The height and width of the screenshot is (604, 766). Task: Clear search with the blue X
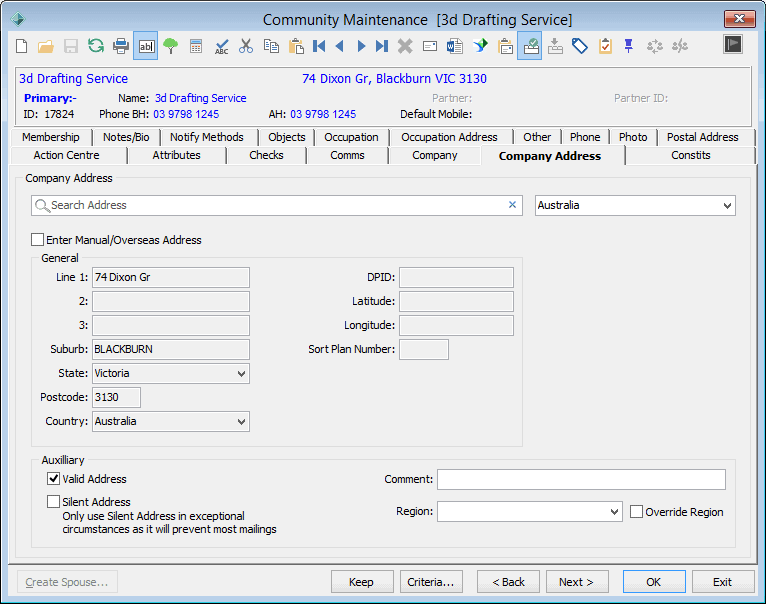(x=512, y=205)
